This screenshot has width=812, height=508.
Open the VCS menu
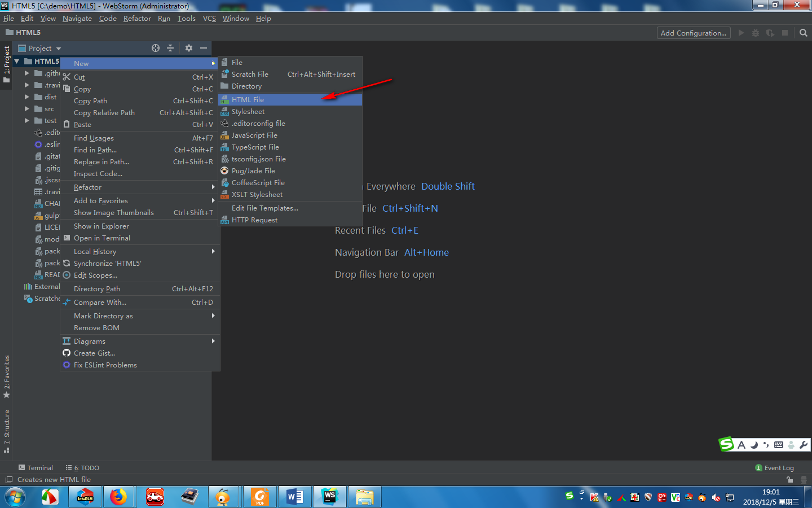click(209, 19)
